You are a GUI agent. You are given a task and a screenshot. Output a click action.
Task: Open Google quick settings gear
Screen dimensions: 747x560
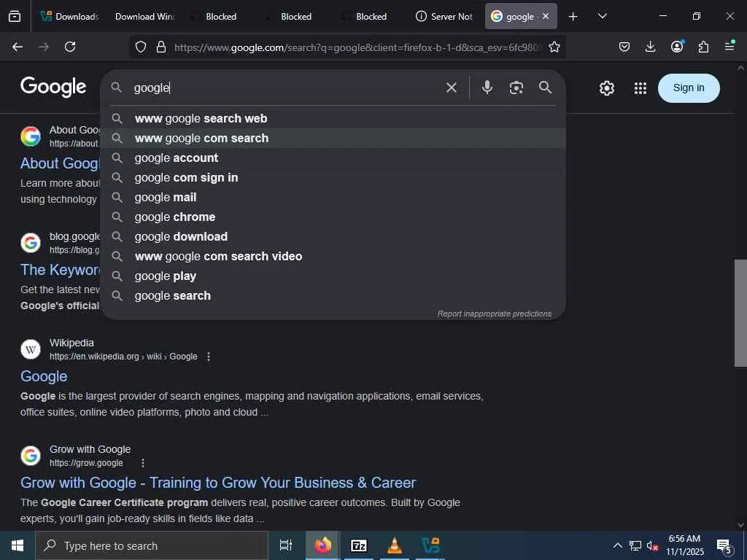click(606, 88)
